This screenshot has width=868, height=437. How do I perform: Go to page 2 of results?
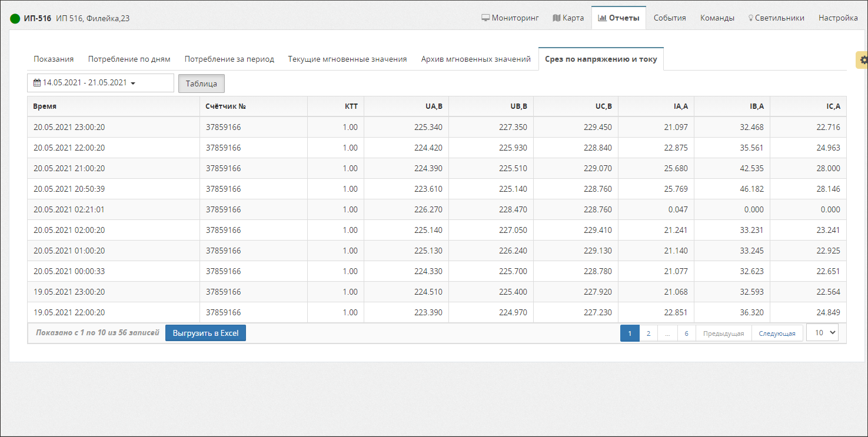pyautogui.click(x=648, y=333)
